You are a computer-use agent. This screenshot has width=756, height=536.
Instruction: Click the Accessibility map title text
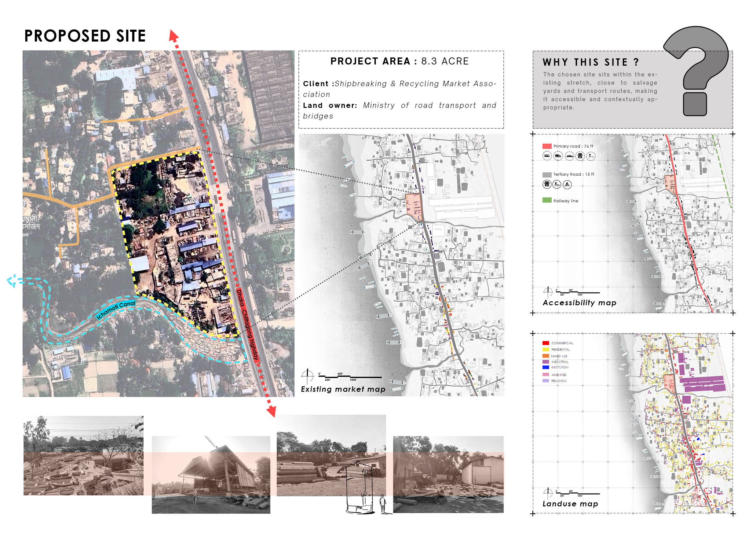pos(579,303)
